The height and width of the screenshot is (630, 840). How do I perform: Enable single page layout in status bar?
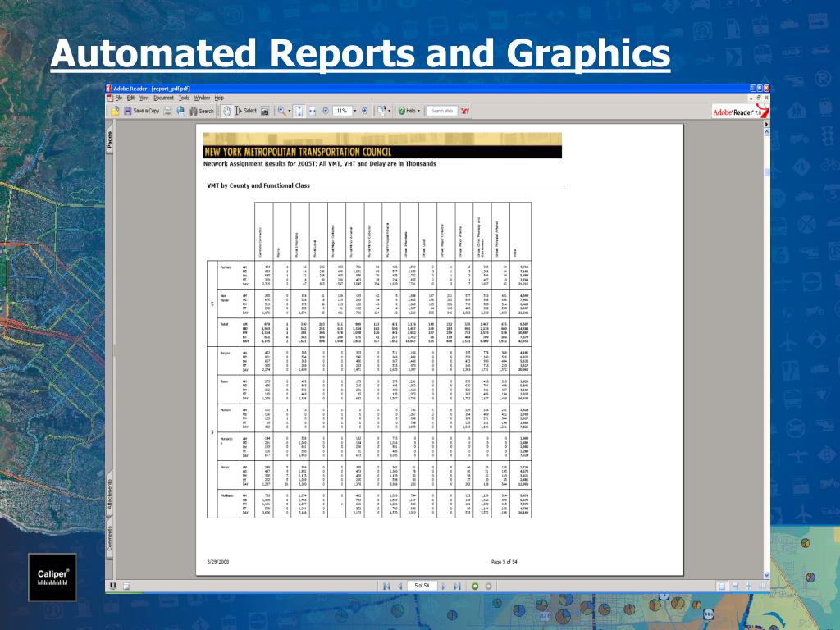722,586
